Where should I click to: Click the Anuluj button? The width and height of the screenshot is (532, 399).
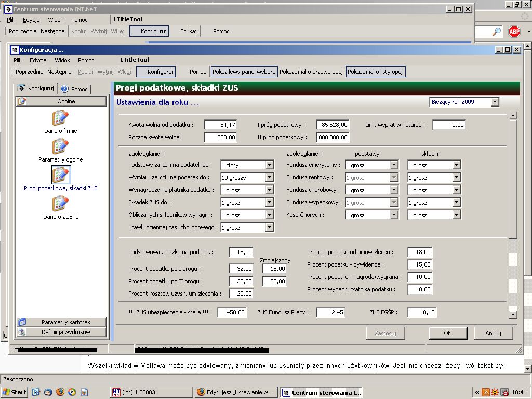point(493,333)
